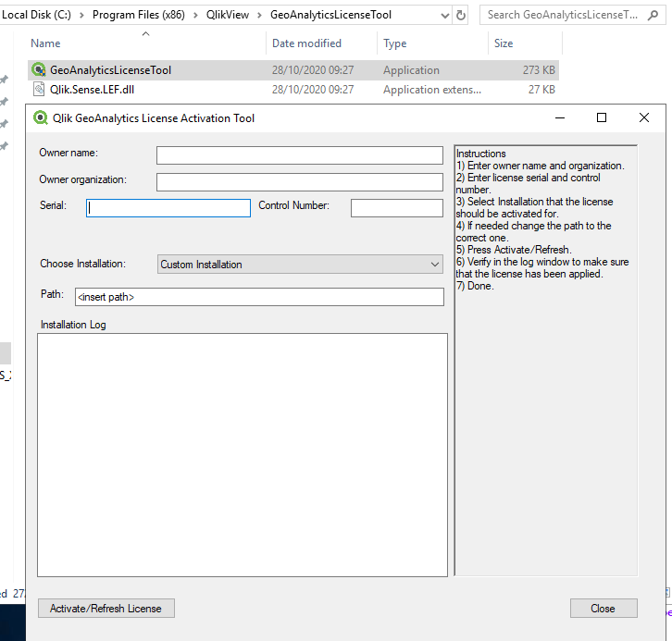Viewport: 672px width, 641px height.
Task: Navigate to Local Disk (C:) breadcrumb
Action: tap(36, 15)
